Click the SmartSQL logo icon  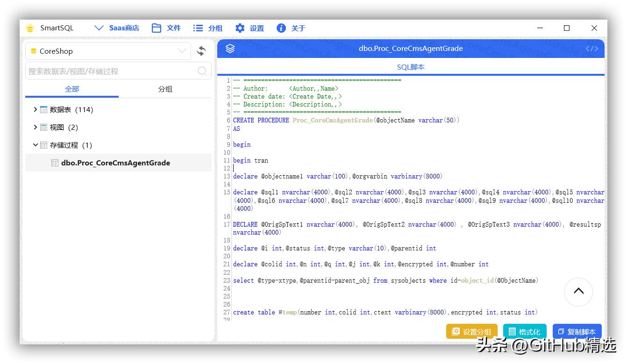[30, 28]
